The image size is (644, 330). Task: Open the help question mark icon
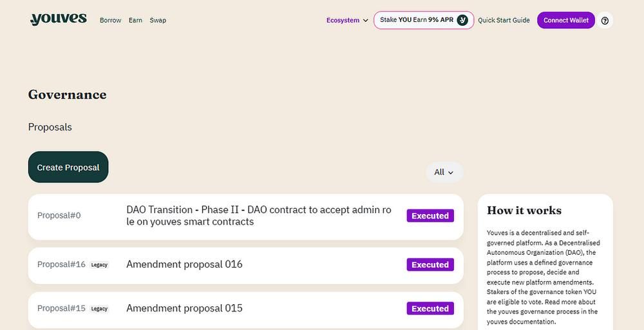pyautogui.click(x=605, y=21)
